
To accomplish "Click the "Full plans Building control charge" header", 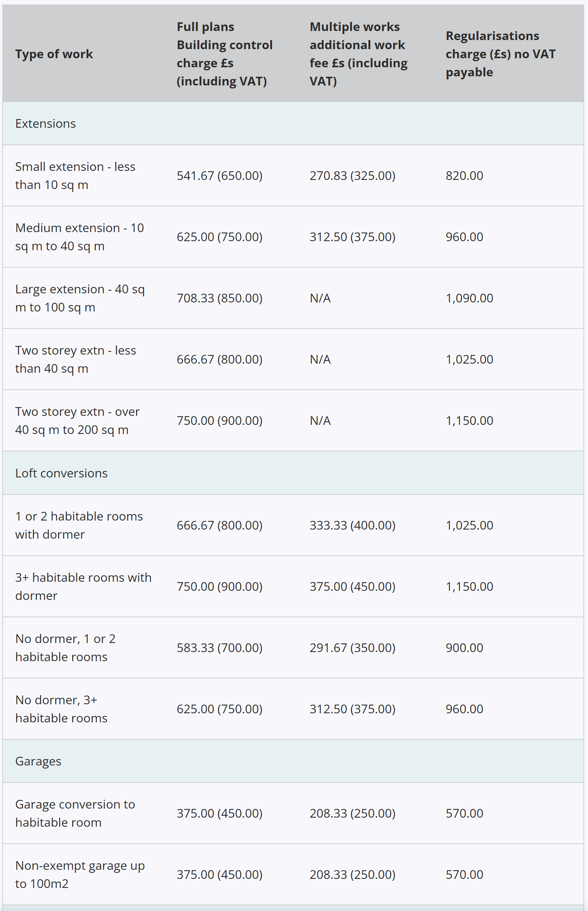I will (224, 54).
